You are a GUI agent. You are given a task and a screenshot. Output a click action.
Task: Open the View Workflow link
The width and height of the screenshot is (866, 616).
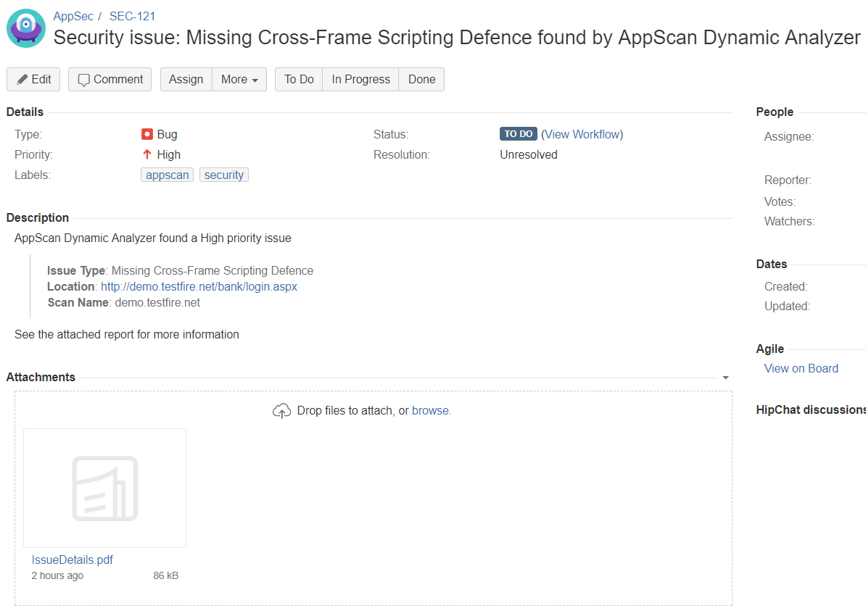point(582,134)
